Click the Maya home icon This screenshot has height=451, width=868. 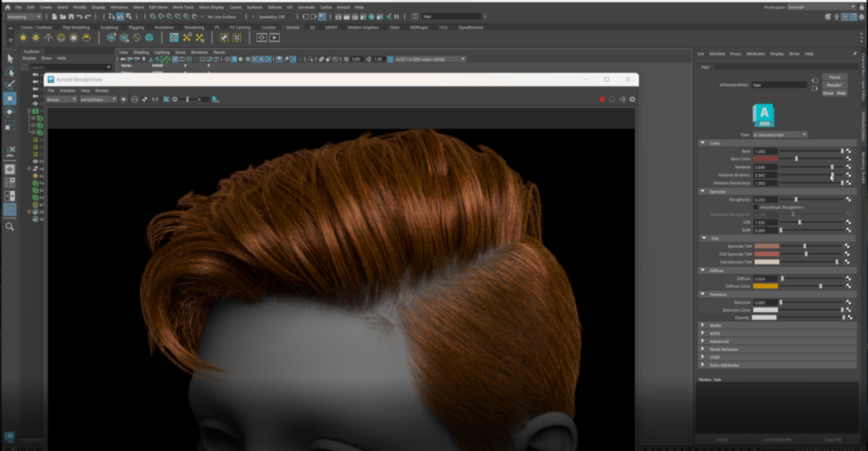click(6, 6)
